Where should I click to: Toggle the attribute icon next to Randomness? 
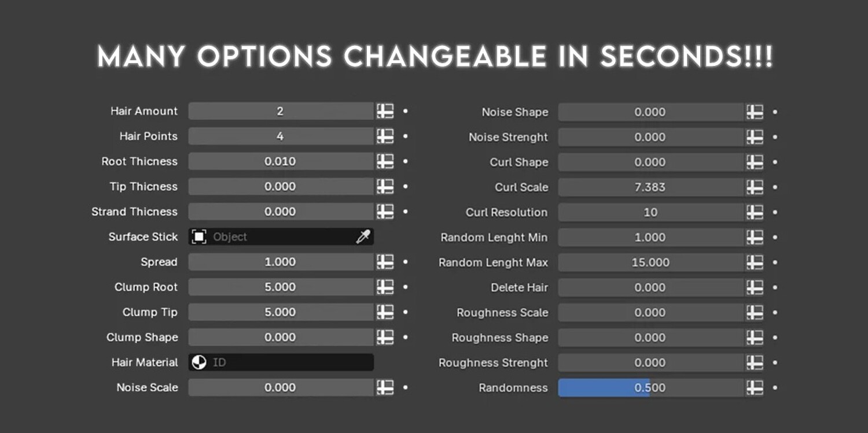click(x=755, y=388)
